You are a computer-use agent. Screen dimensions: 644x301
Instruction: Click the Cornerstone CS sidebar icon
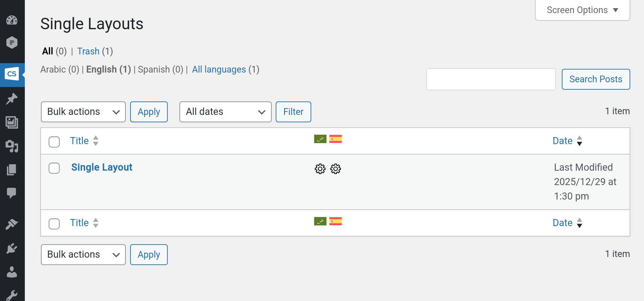coord(12,74)
